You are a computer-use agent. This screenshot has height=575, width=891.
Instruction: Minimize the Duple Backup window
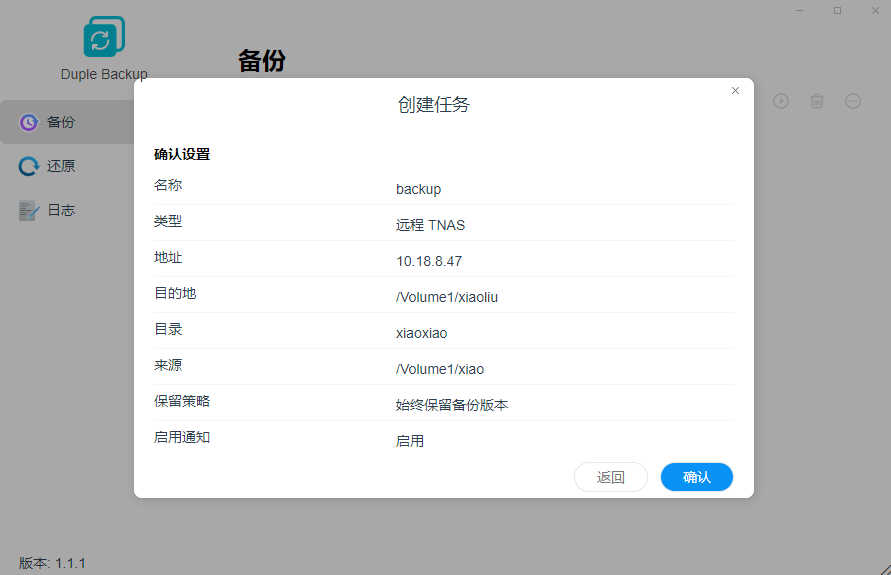pos(801,10)
